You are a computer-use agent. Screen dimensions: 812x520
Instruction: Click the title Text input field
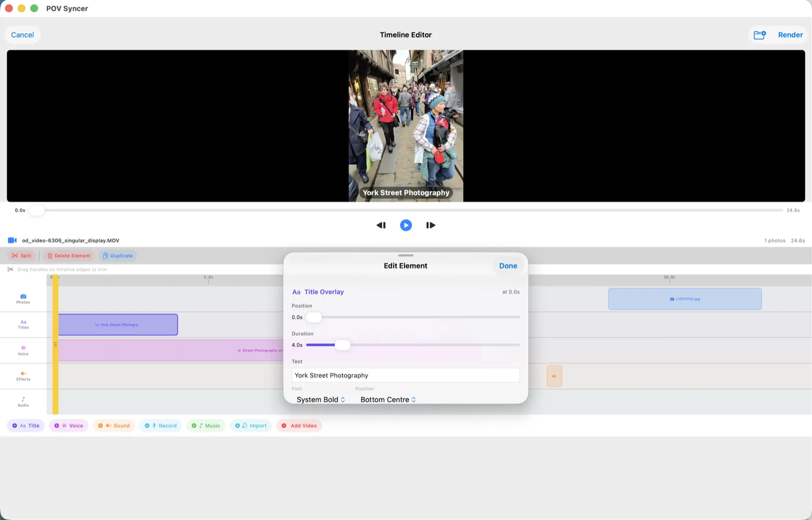pos(405,375)
